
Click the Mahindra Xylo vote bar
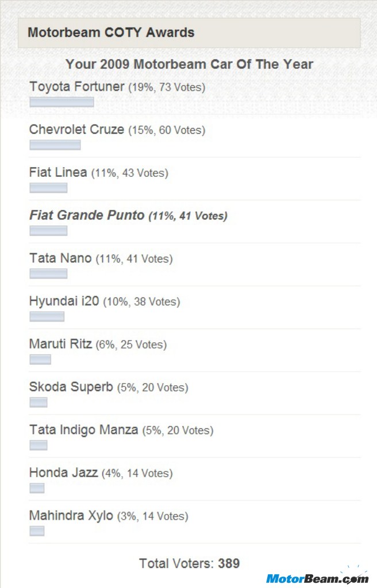pyautogui.click(x=37, y=531)
